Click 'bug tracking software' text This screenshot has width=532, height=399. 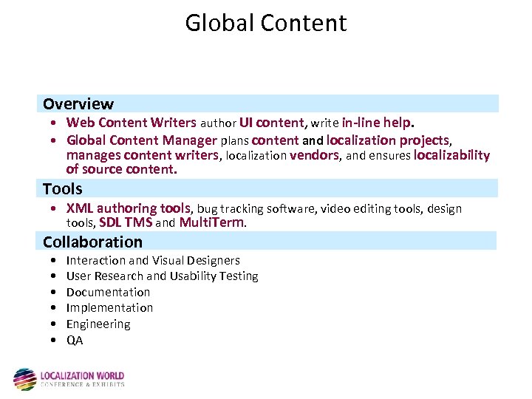point(256,208)
